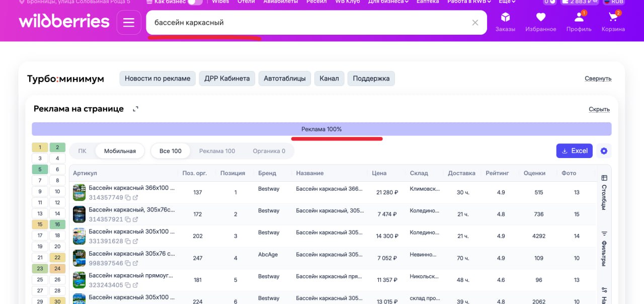Open the hamburger catalog menu
Viewport: 644px width, 304px height.
129,23
